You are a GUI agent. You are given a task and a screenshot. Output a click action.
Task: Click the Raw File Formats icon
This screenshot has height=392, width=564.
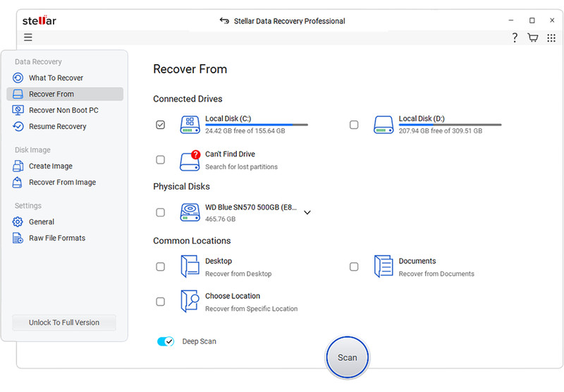tap(18, 238)
